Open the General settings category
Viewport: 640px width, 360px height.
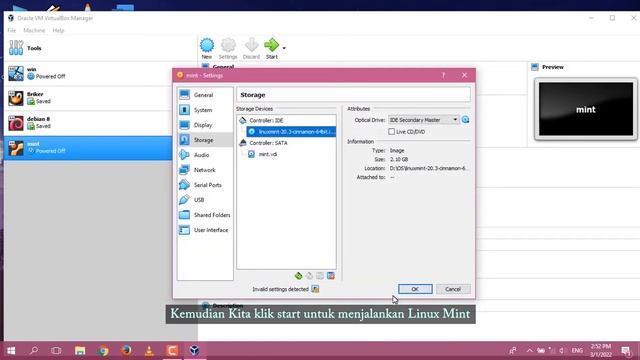[205, 95]
